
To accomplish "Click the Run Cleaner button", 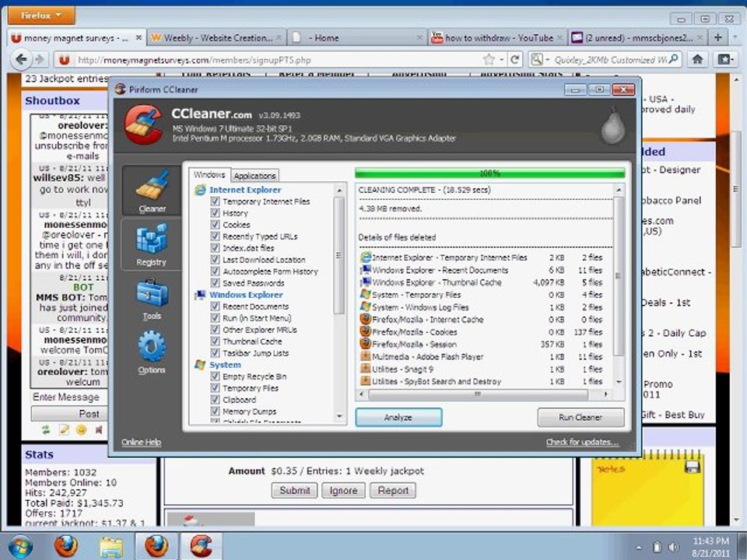I will click(580, 417).
